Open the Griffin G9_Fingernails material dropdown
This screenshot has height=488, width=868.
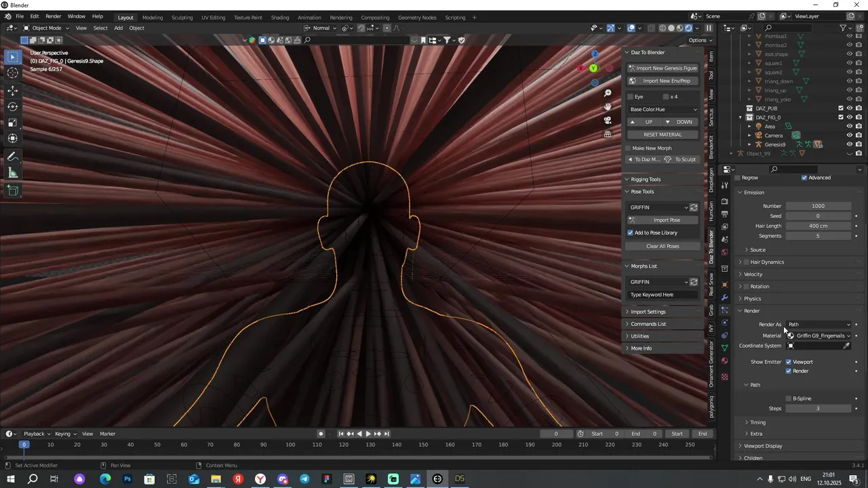[x=819, y=335]
